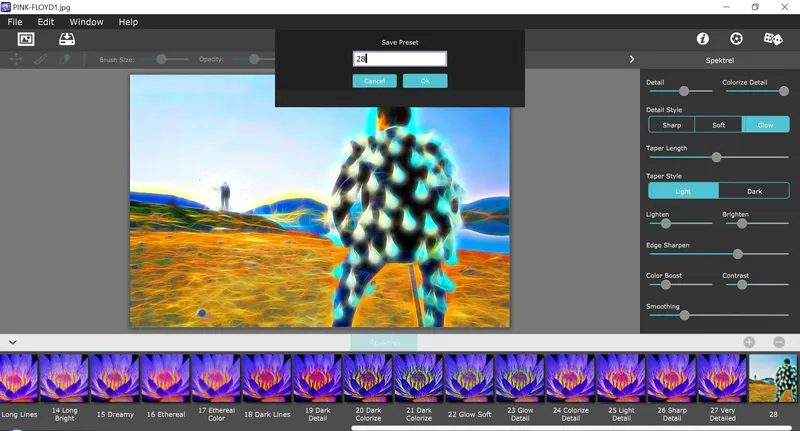Viewport: 800px width, 431px height.
Task: Adjust the Opacity slider
Action: pos(254,59)
